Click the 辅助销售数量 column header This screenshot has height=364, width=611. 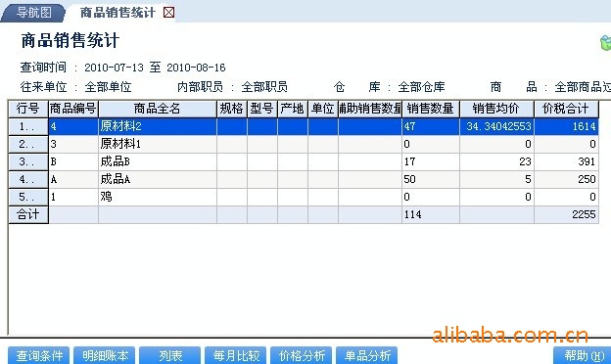pos(370,109)
